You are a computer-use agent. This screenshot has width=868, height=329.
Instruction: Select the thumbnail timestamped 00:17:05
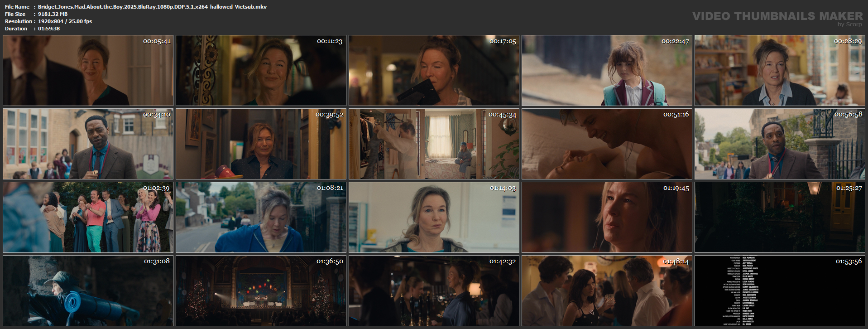(434, 71)
